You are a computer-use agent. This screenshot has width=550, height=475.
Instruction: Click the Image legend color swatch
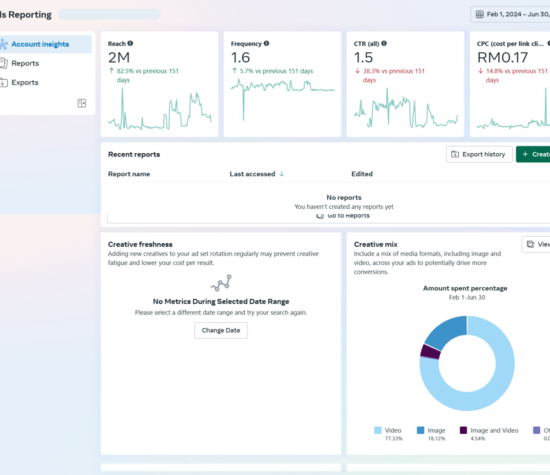[x=421, y=430]
